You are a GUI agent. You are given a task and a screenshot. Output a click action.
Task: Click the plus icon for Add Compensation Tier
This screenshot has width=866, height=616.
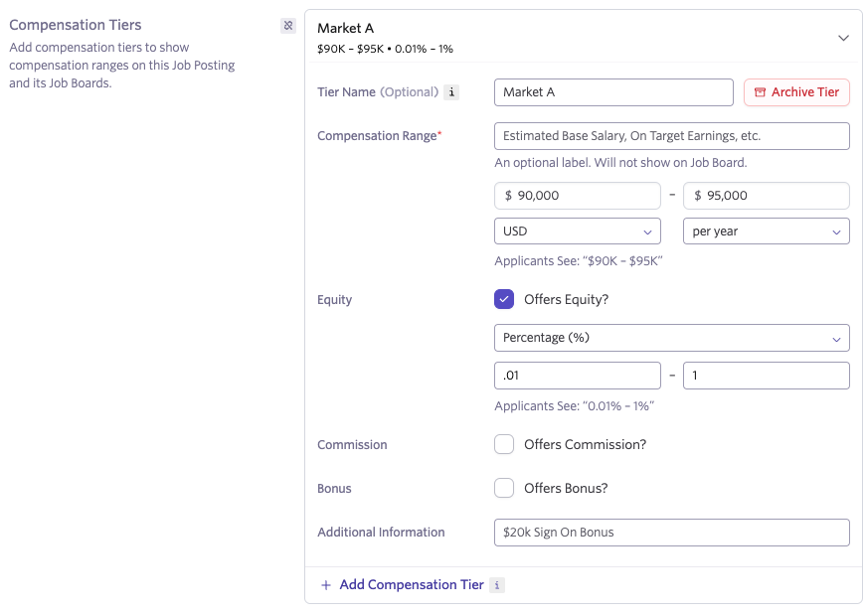point(326,585)
